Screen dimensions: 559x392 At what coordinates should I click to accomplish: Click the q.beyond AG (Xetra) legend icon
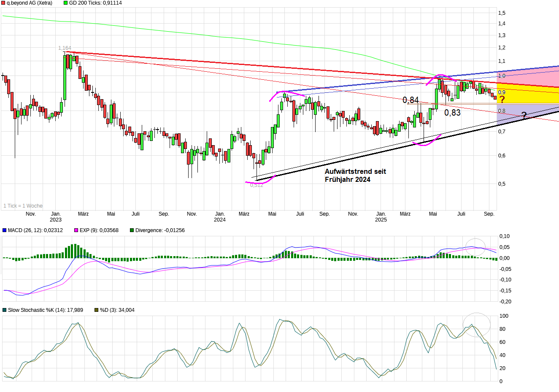pos(3,3)
